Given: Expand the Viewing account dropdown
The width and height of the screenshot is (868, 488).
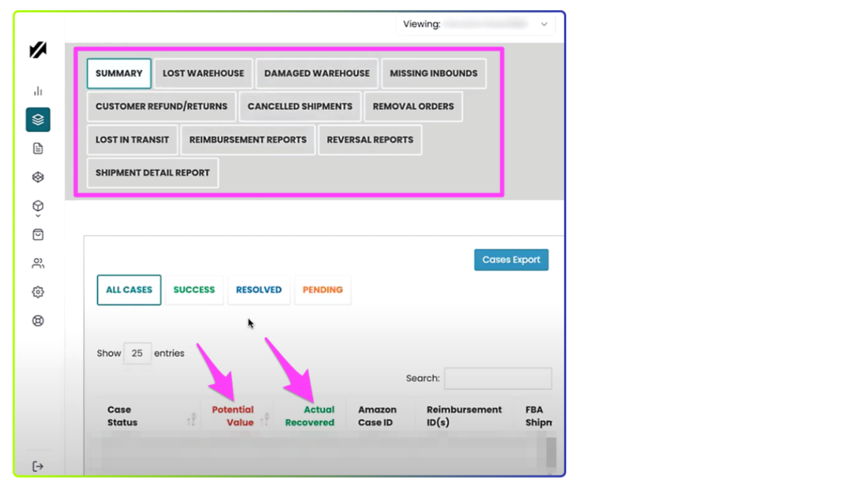Looking at the screenshot, I should (x=544, y=24).
